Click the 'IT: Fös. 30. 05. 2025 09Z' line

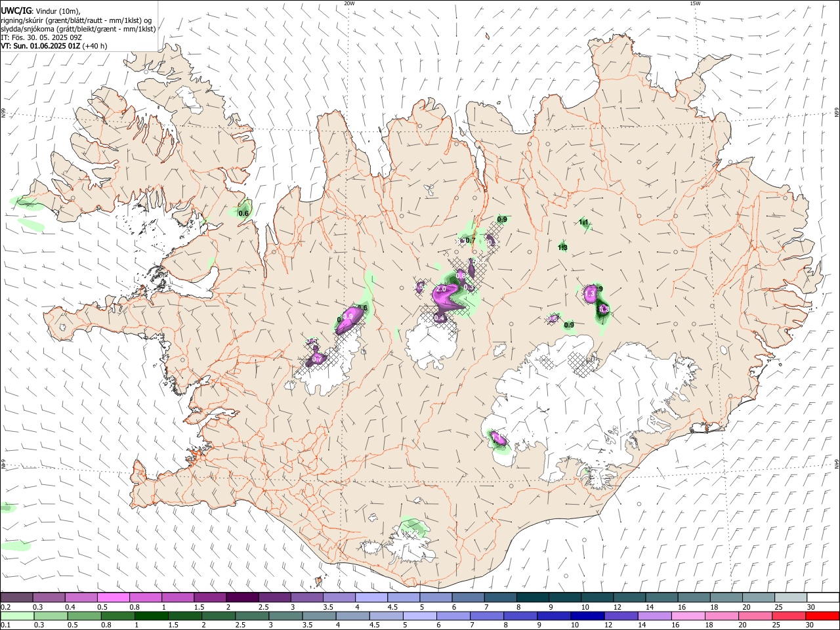point(41,37)
